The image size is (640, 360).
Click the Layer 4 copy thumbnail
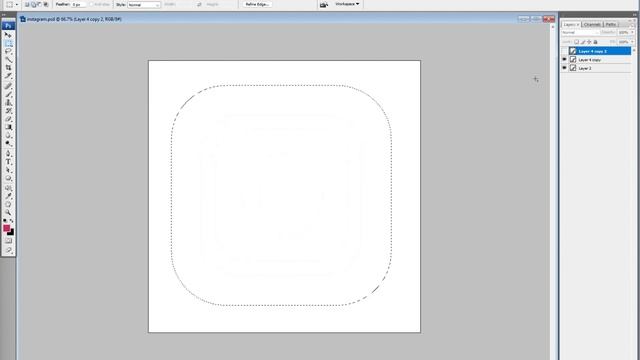point(573,60)
